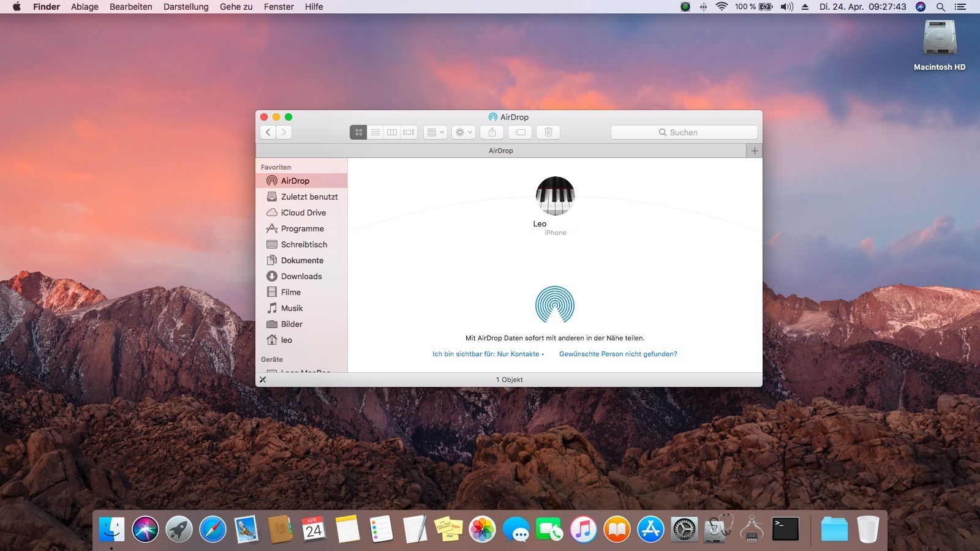Open Zuletzt benutzt in sidebar
The width and height of the screenshot is (980, 551).
pos(301,197)
